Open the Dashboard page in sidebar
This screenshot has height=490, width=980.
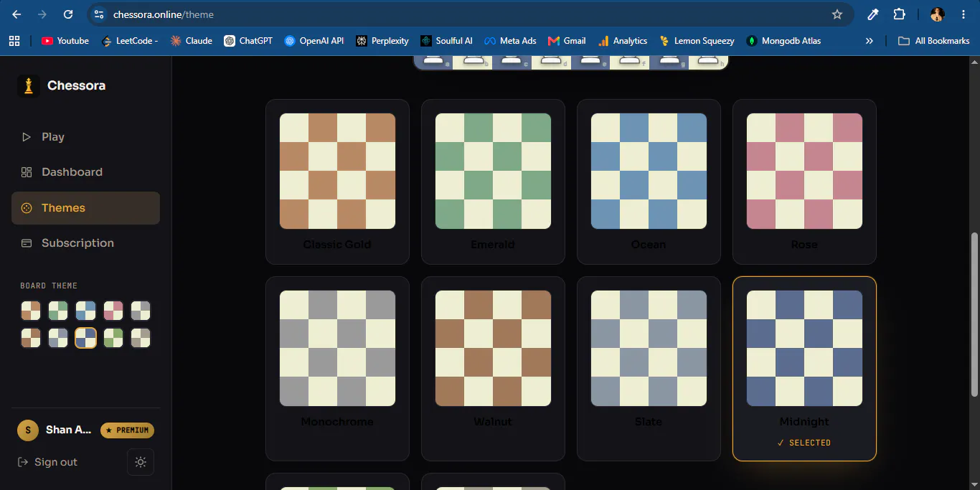[x=85, y=172]
